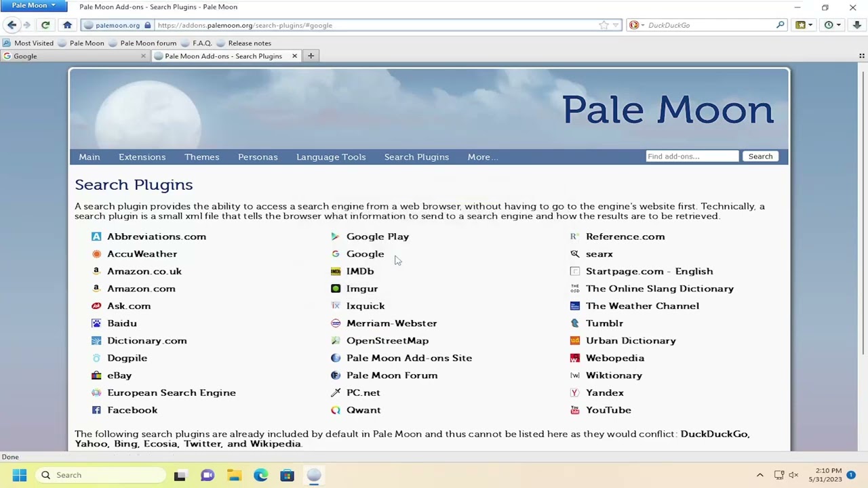
Task: Click the Baidu plugin icon
Action: coord(96,323)
